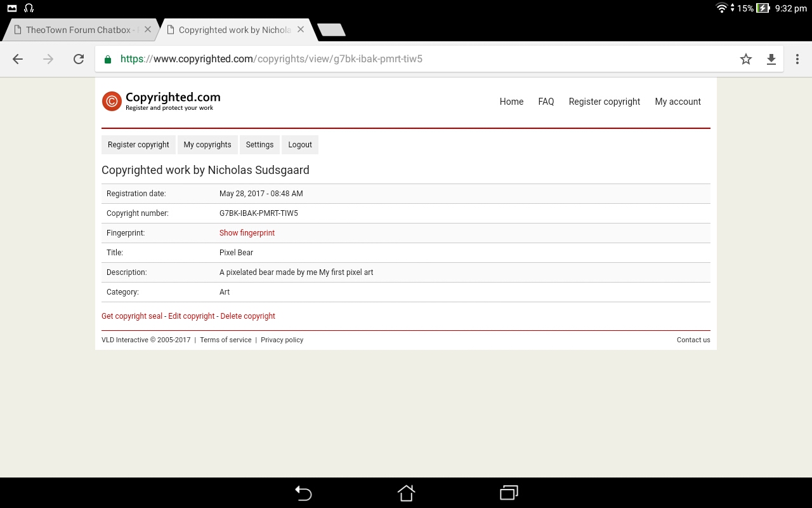812x508 pixels.
Task: Open the My copyrights button
Action: click(x=207, y=145)
